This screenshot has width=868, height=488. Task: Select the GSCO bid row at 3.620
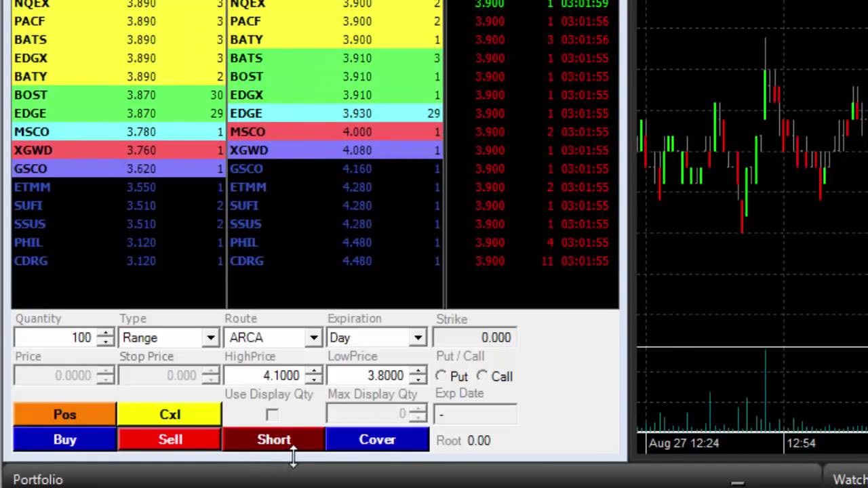tap(119, 168)
